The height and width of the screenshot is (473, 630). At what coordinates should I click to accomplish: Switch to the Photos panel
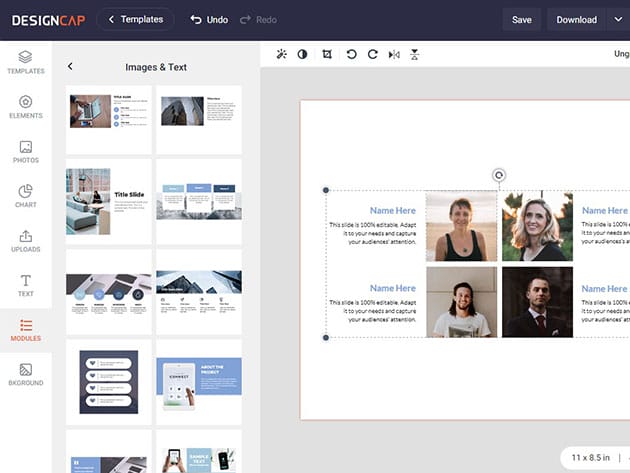pyautogui.click(x=26, y=151)
